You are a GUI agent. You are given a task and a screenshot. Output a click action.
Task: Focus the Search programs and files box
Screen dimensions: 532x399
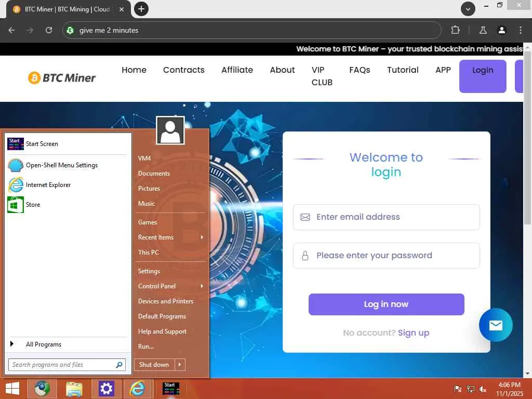coord(67,365)
